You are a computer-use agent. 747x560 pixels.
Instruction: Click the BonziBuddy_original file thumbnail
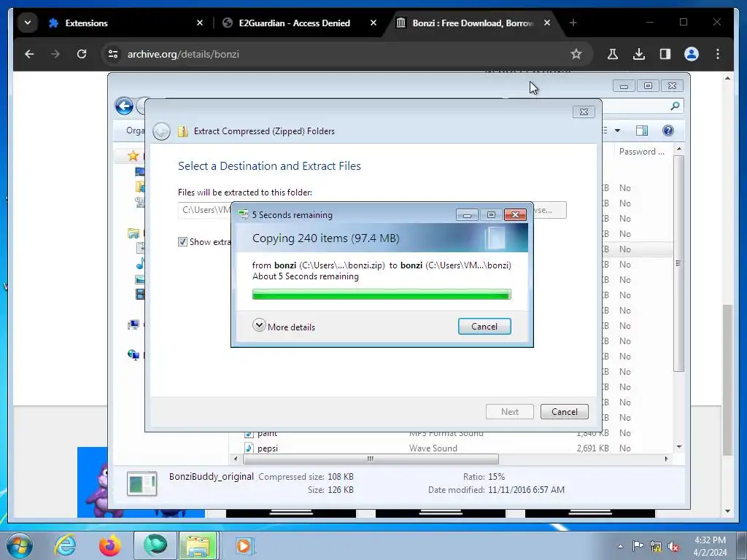[142, 484]
